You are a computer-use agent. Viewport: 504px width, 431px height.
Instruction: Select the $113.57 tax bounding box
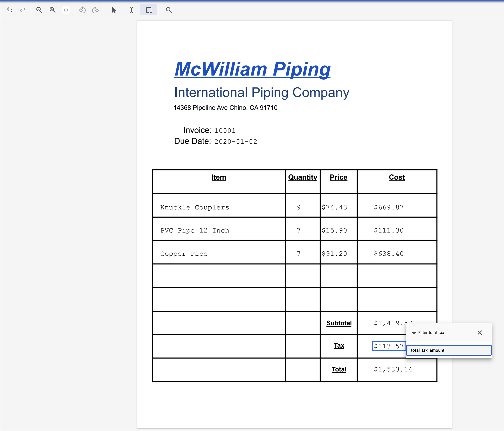(x=388, y=346)
